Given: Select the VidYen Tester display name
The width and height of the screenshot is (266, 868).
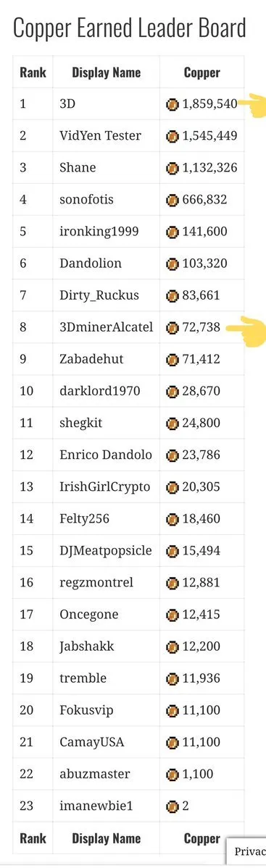Looking at the screenshot, I should [x=100, y=135].
